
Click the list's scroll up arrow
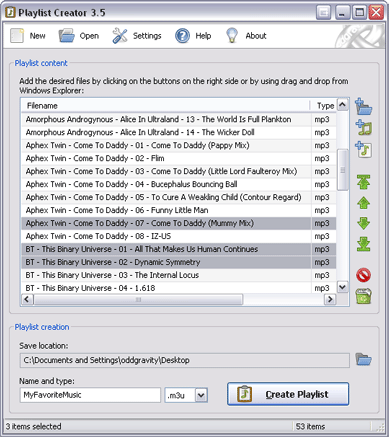343,105
